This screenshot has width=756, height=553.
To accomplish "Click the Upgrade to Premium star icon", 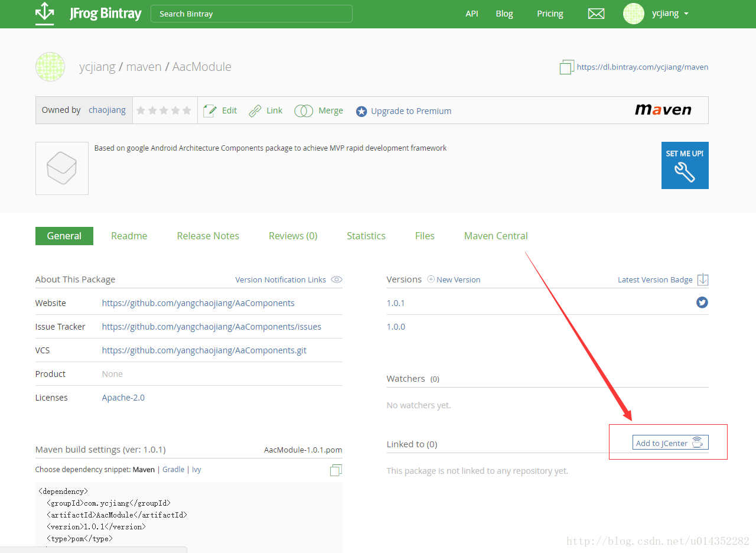I will [361, 111].
